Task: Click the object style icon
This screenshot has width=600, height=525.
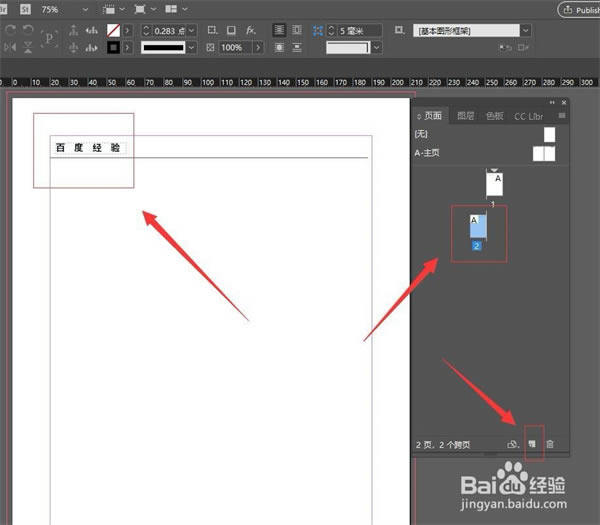Action: tap(400, 30)
